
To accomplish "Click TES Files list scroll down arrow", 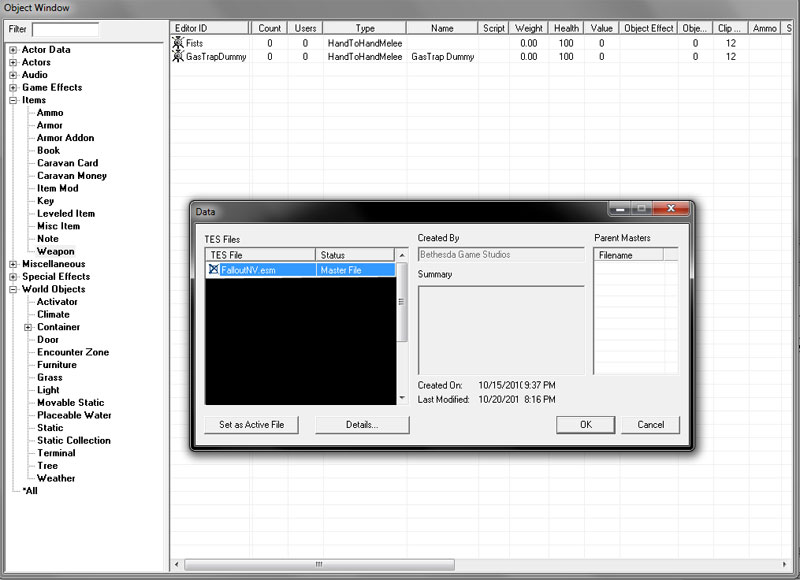I will pyautogui.click(x=402, y=398).
